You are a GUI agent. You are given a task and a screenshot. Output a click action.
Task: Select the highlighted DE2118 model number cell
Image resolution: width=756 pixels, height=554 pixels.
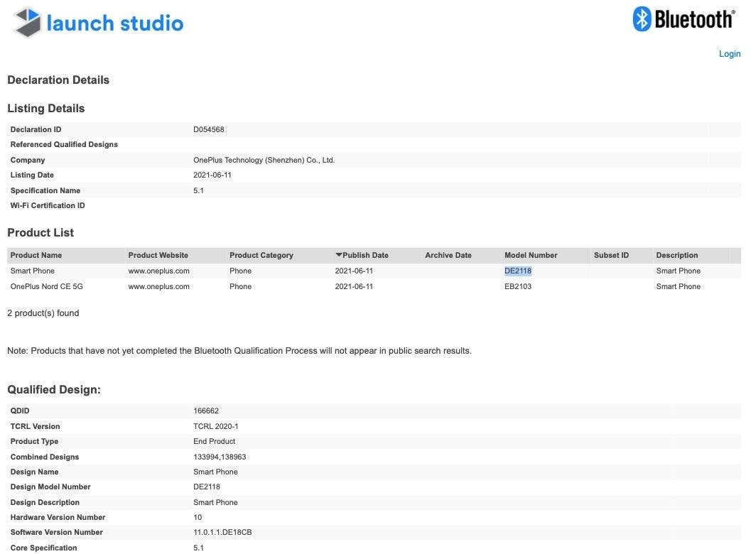[x=518, y=271]
